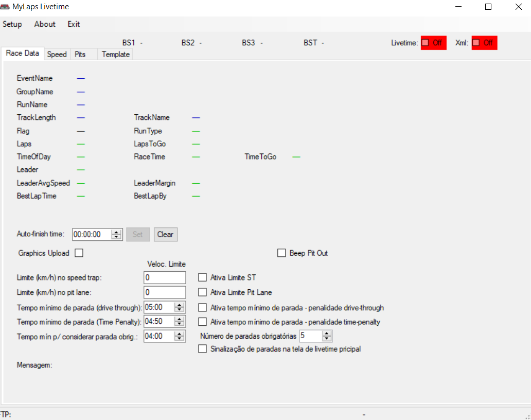Image resolution: width=531 pixels, height=420 pixels.
Task: Click the pit lane limit input field
Action: click(165, 292)
